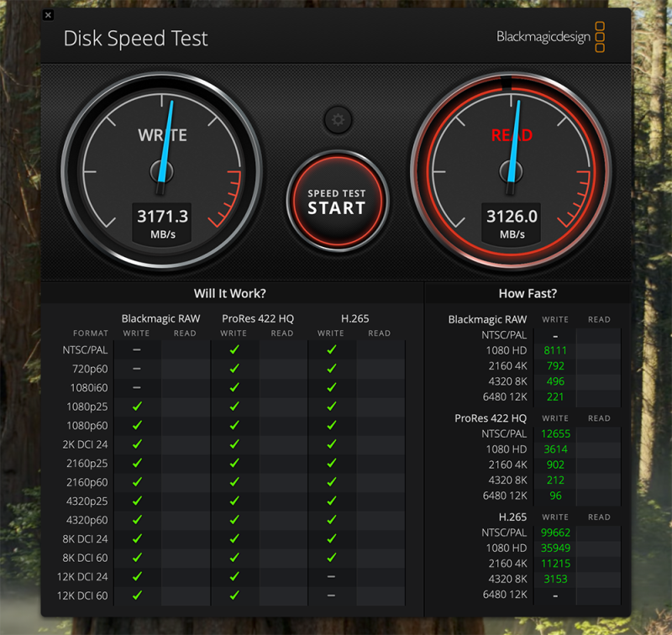Click the READ speed gauge
Image resolution: width=672 pixels, height=635 pixels.
click(511, 171)
